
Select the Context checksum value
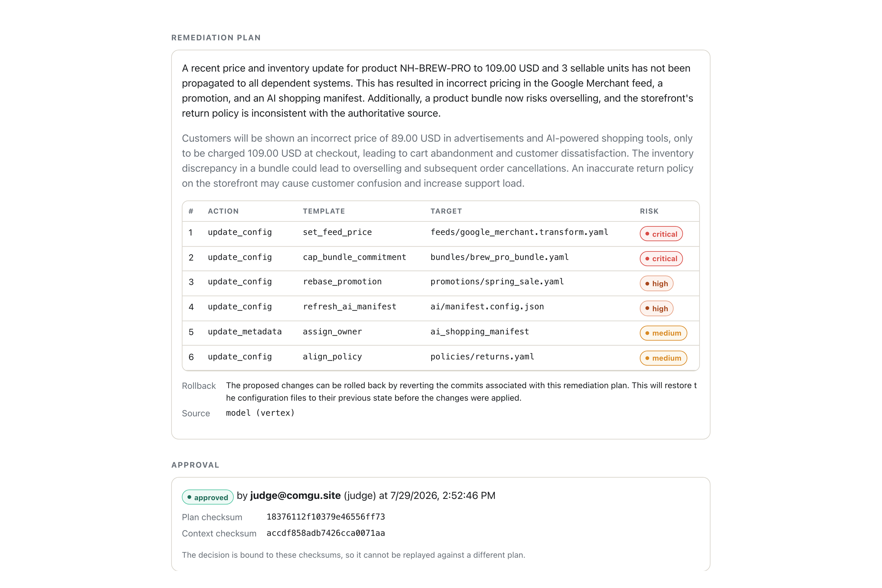click(326, 533)
